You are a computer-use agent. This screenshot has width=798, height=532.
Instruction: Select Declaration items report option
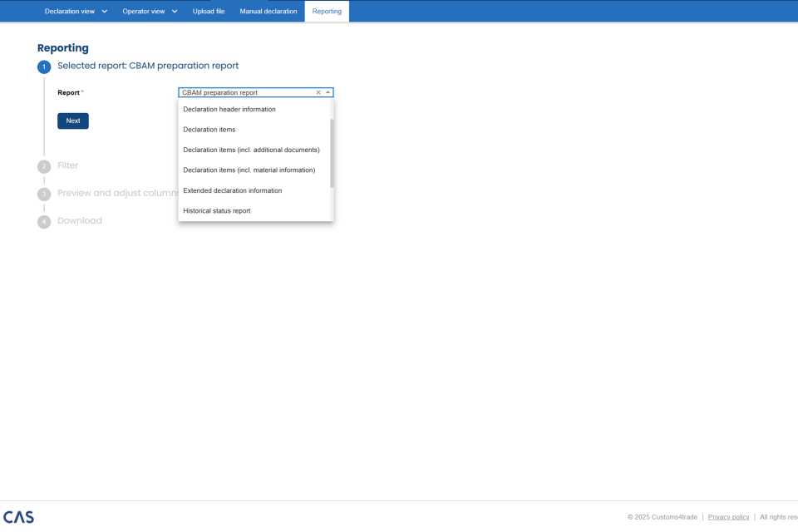coord(209,130)
